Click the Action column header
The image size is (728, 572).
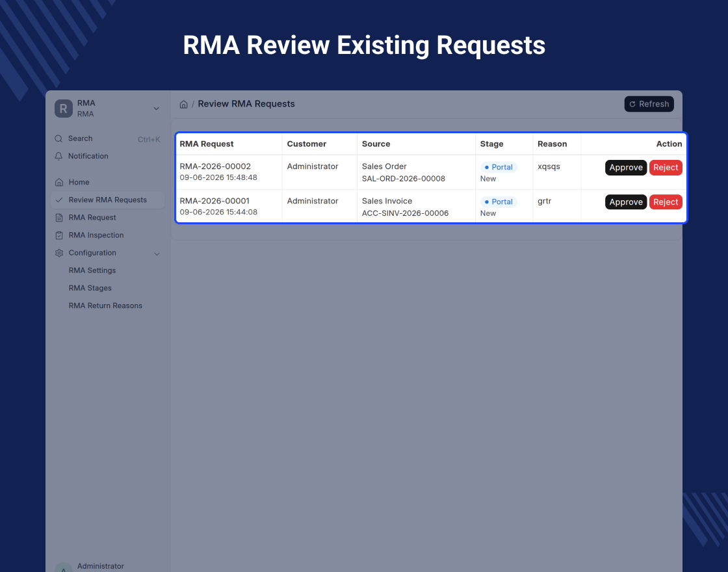pos(669,144)
